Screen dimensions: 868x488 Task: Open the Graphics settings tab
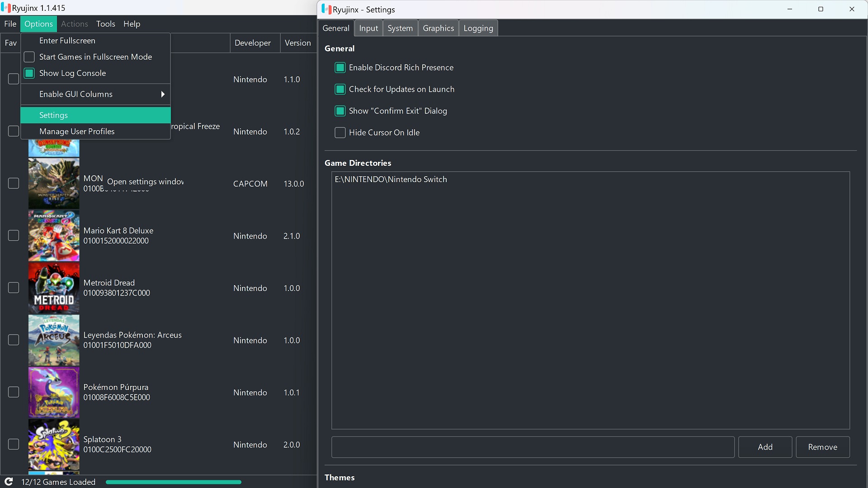point(438,28)
